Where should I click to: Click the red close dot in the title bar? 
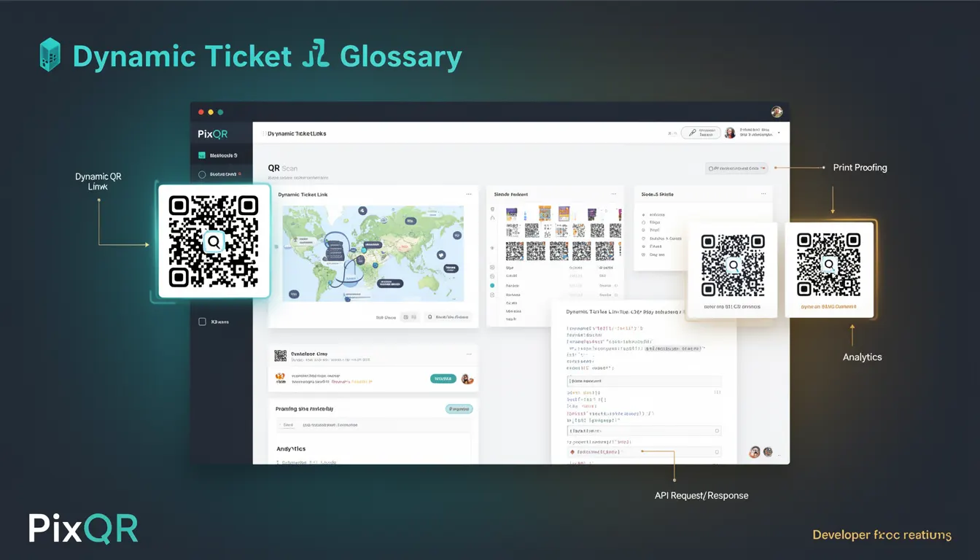pos(201,112)
